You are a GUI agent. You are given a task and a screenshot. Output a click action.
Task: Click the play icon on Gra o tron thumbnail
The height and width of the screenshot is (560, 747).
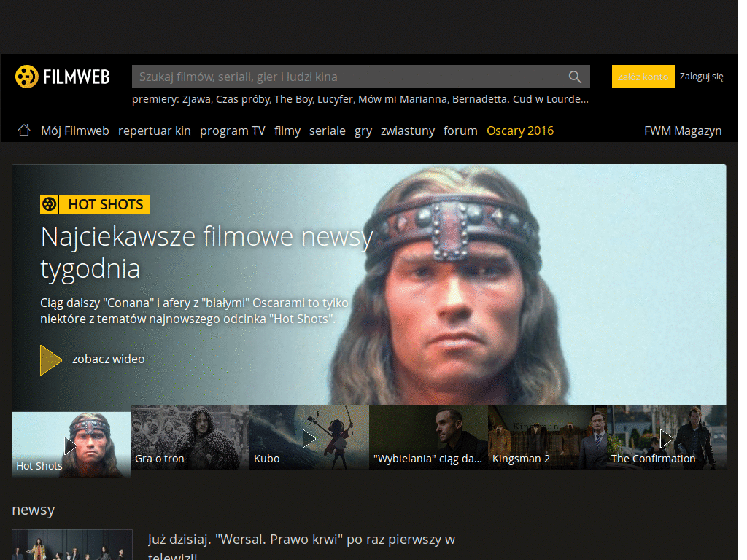(x=189, y=438)
